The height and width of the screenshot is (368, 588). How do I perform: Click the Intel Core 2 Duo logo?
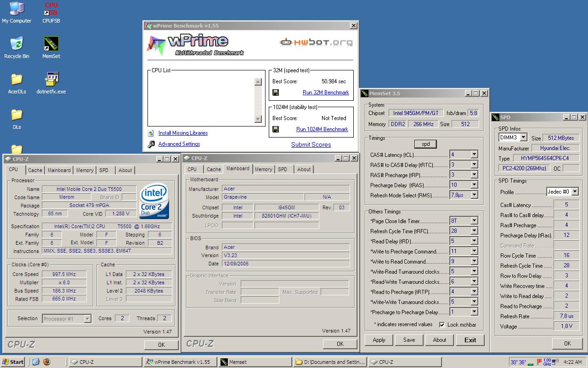154,201
